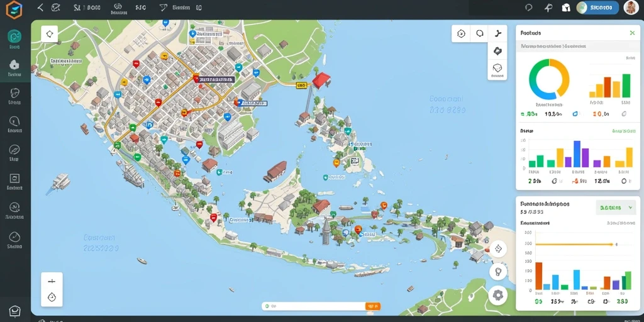Click the blue pill button in top bar

[x=597, y=8]
